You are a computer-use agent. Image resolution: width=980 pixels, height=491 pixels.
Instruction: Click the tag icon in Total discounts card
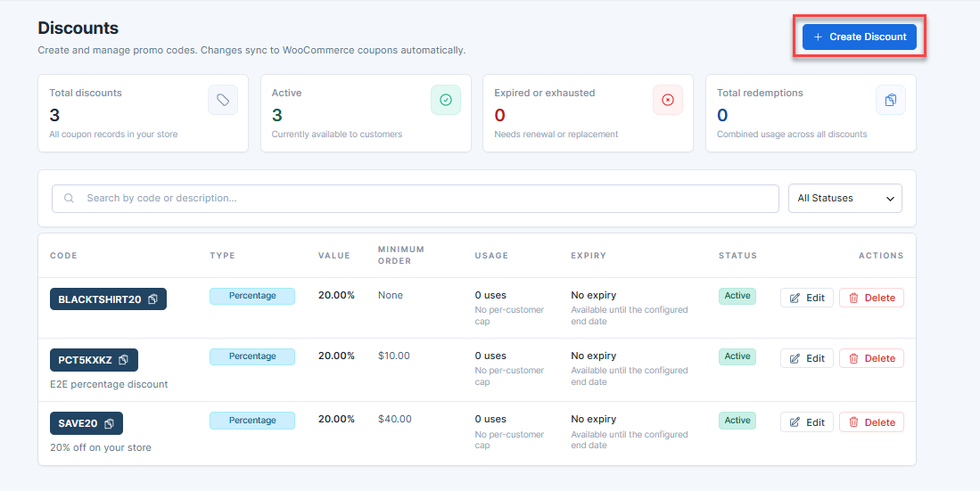click(x=223, y=100)
